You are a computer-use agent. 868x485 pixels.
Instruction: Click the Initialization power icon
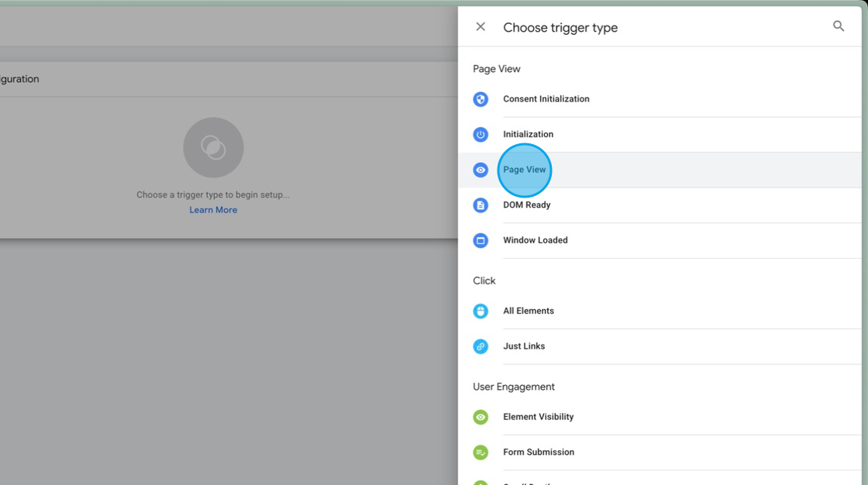480,134
